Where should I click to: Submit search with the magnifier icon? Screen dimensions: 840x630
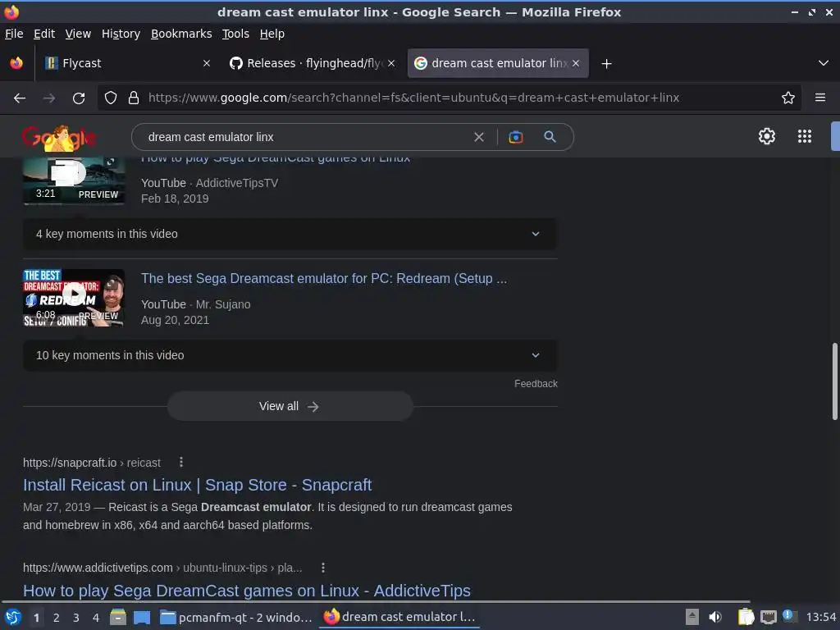(550, 137)
